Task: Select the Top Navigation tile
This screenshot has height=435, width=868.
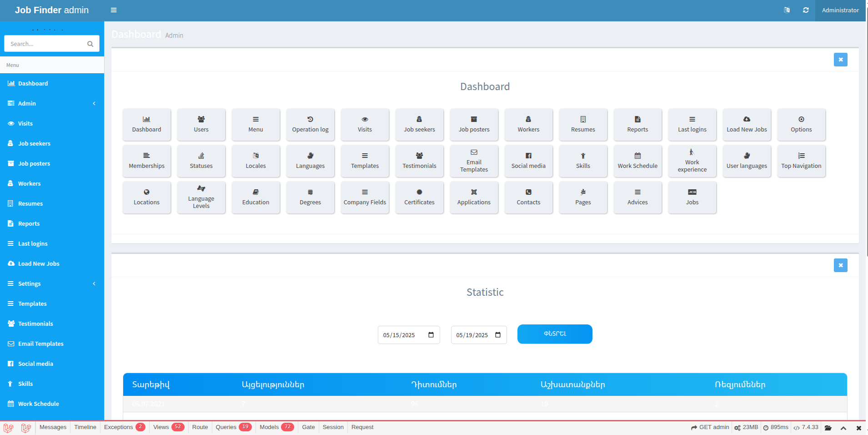Action: 801,161
